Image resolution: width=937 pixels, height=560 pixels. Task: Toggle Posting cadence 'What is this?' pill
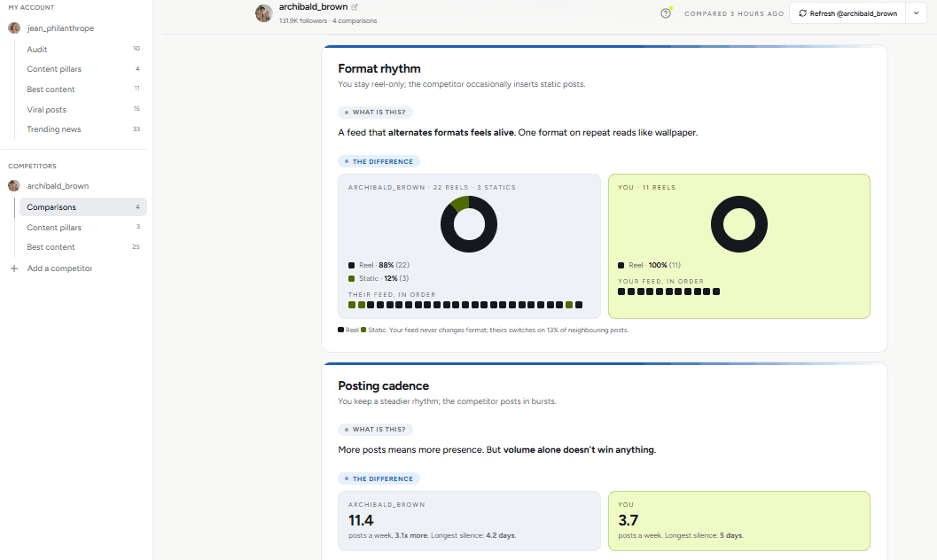coord(375,429)
